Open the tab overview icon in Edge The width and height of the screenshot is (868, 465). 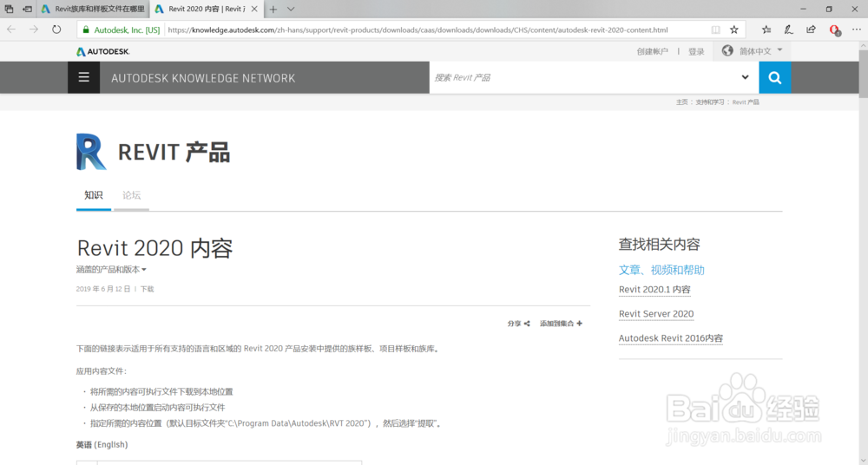click(x=9, y=9)
